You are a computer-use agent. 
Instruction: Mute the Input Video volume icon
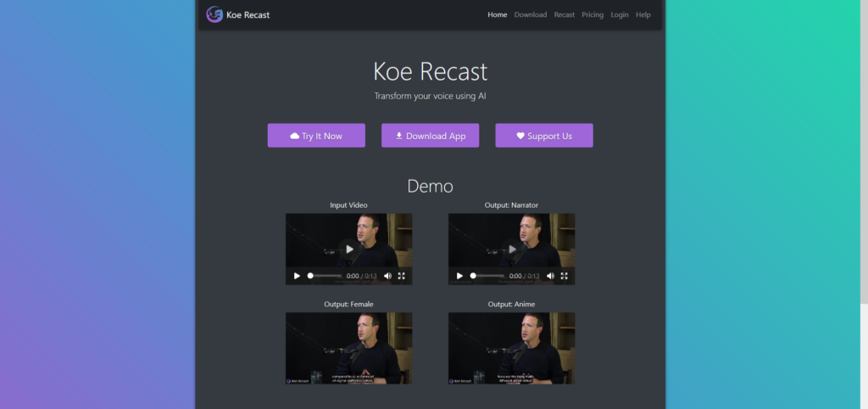[387, 276]
